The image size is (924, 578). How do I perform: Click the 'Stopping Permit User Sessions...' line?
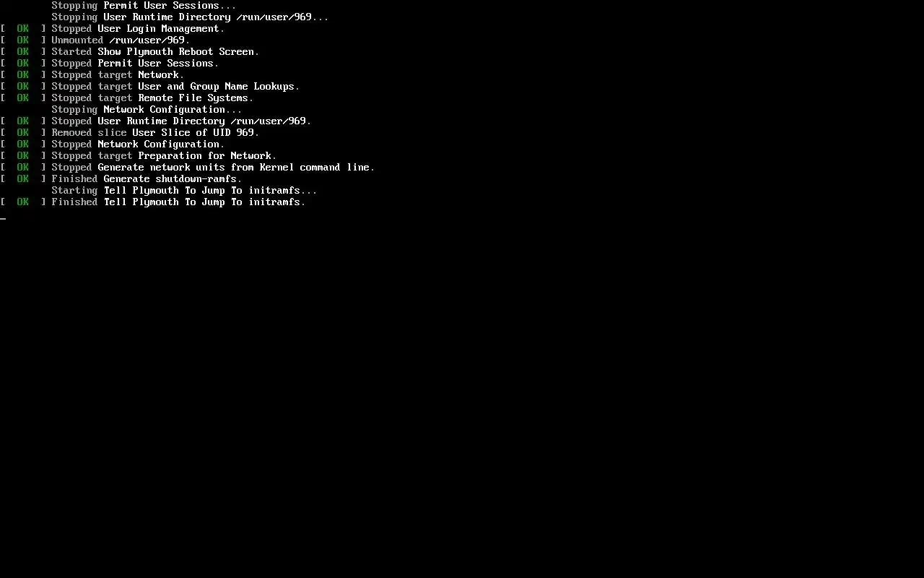pos(144,6)
